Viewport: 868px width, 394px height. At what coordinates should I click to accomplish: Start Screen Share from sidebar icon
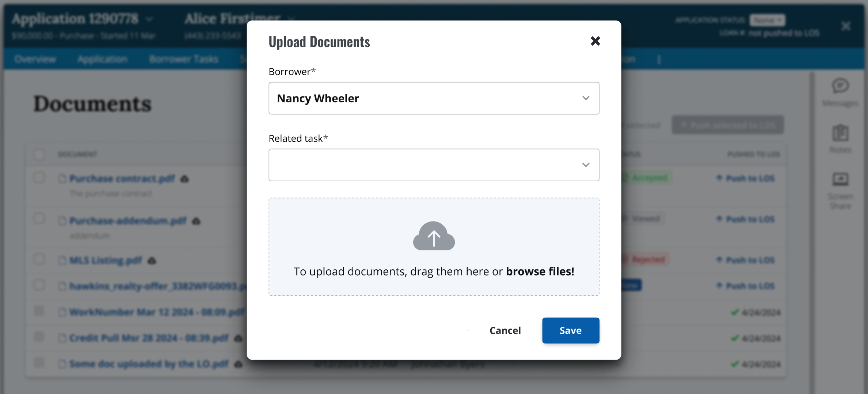coord(840,180)
